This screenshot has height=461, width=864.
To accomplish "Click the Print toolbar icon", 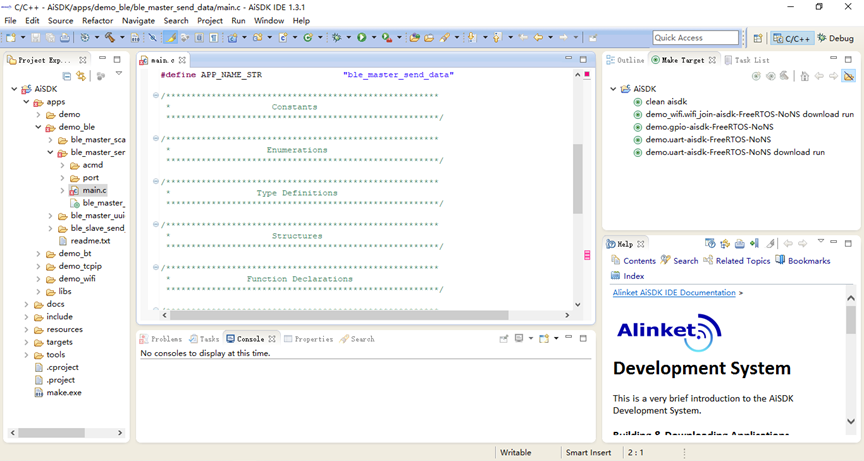I will click(64, 37).
